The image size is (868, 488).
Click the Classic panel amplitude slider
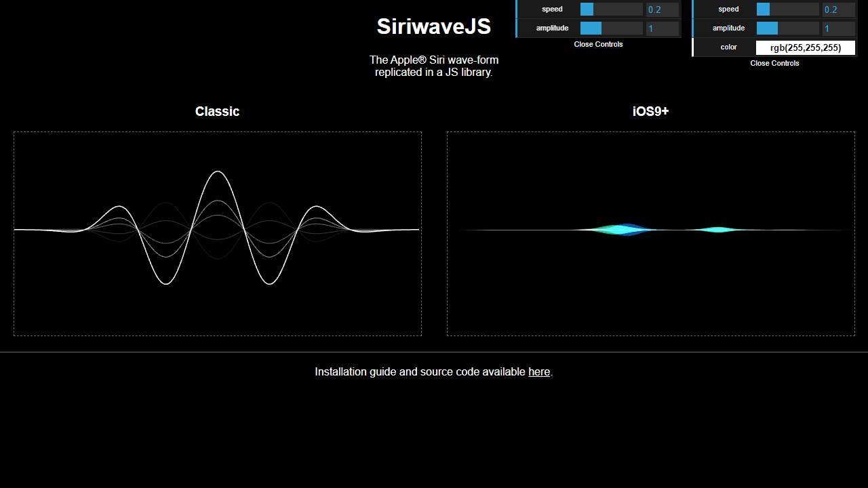click(611, 28)
